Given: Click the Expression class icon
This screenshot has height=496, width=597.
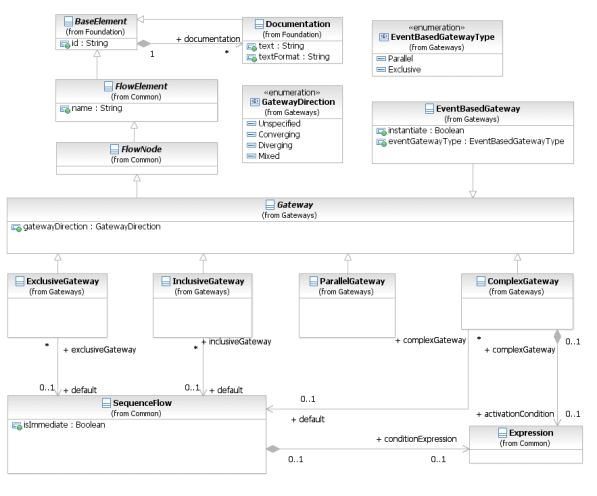Looking at the screenshot, I should 503,433.
